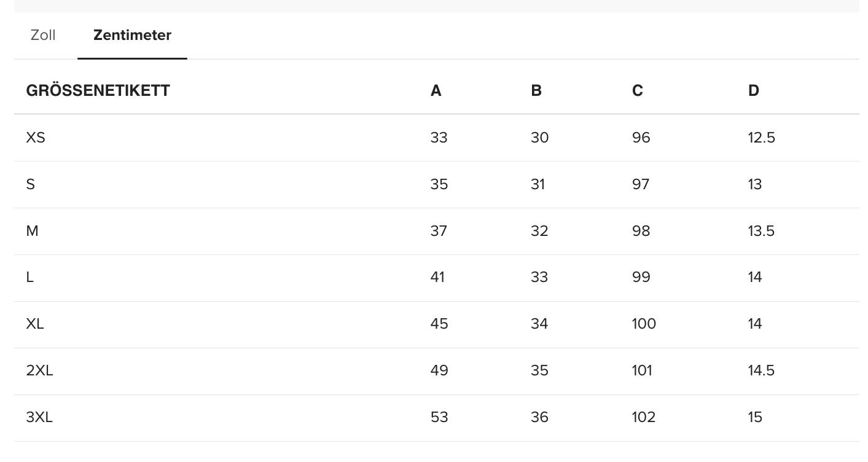This screenshot has height=462, width=868.
Task: Click column header C
Action: pos(637,90)
